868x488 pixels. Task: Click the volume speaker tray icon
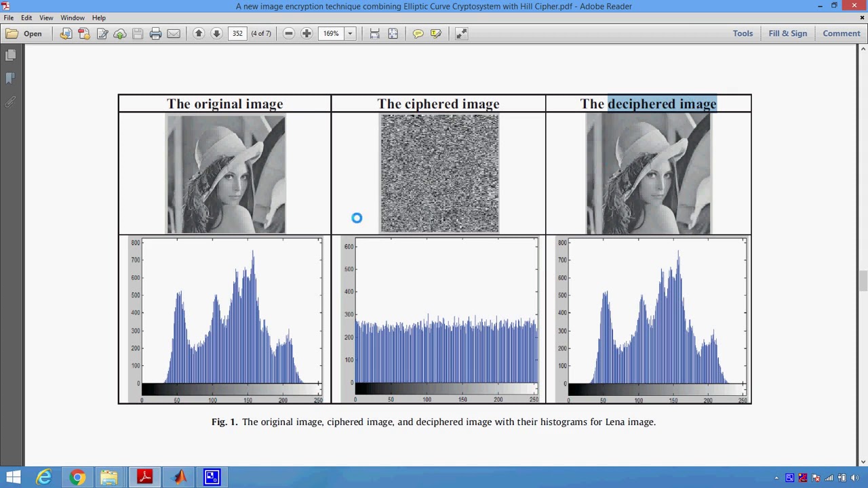pyautogui.click(x=854, y=479)
